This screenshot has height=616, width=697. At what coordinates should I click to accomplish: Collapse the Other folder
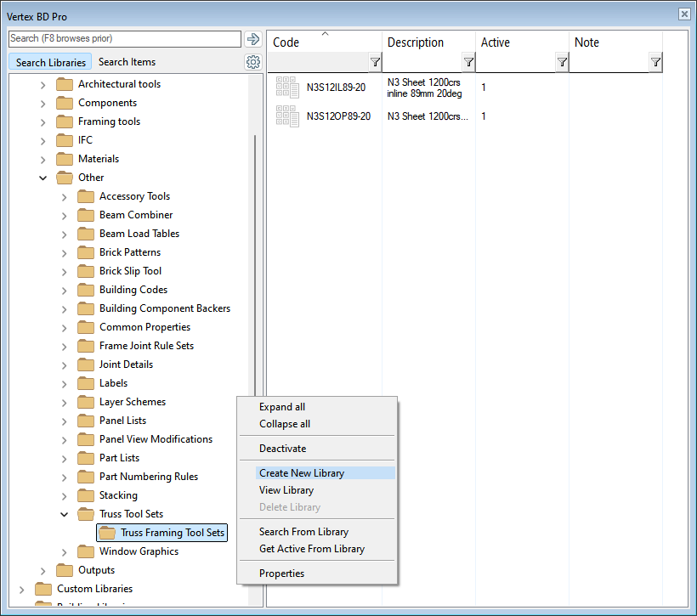[43, 178]
